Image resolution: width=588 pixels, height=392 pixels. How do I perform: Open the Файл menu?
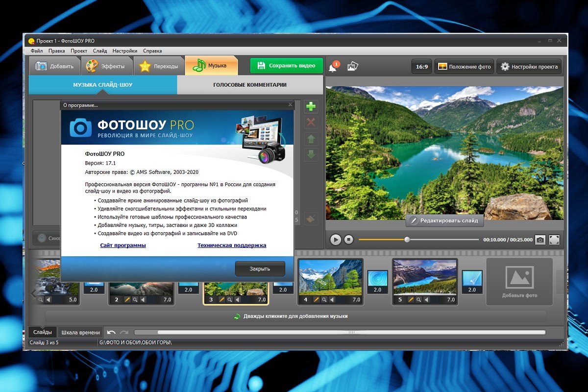pos(36,51)
